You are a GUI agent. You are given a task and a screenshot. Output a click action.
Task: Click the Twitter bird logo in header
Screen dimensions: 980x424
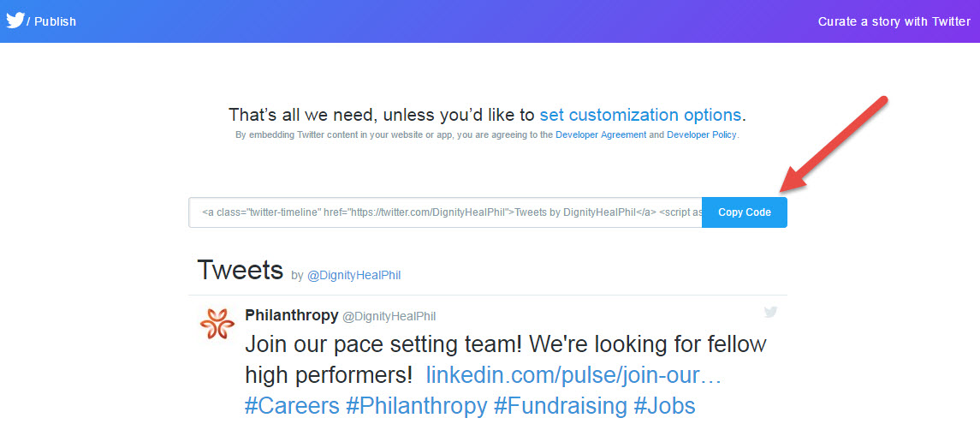[15, 19]
